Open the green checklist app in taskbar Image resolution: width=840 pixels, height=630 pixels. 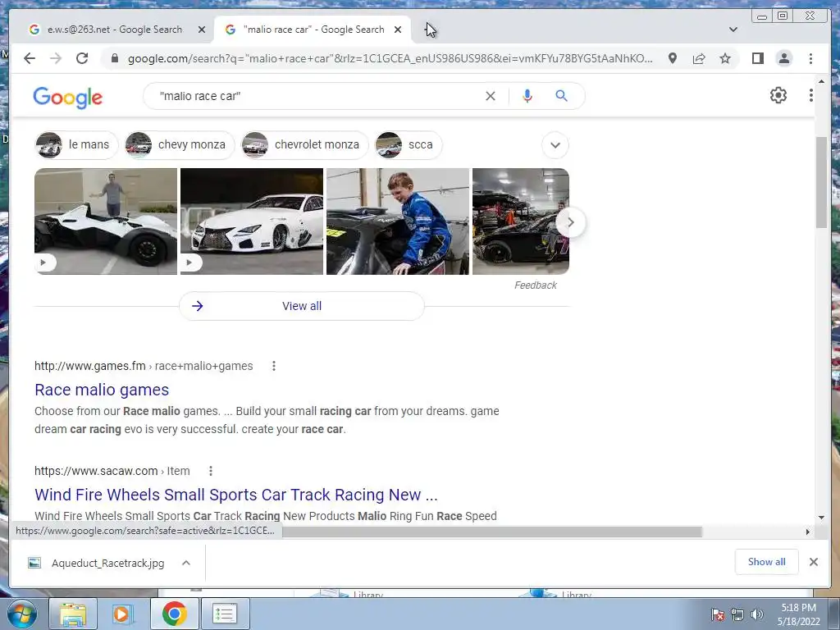[x=224, y=614]
